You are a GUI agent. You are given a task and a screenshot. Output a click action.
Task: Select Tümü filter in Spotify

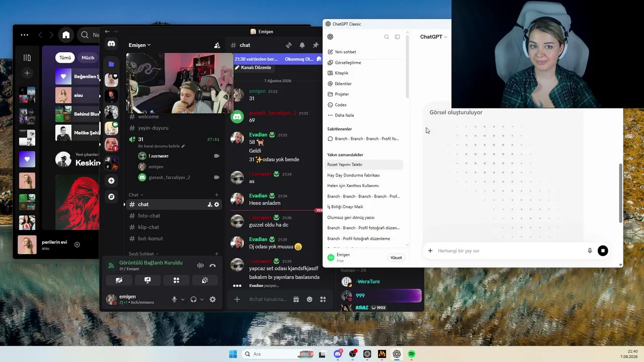click(65, 58)
